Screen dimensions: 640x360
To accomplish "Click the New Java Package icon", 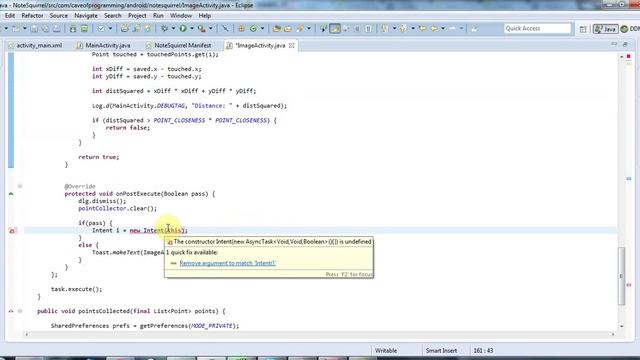I will (241, 29).
